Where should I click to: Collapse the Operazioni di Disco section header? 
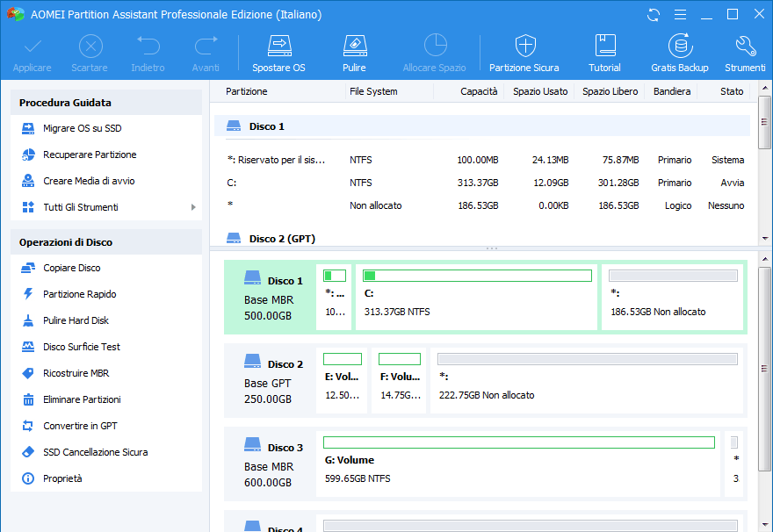(105, 242)
